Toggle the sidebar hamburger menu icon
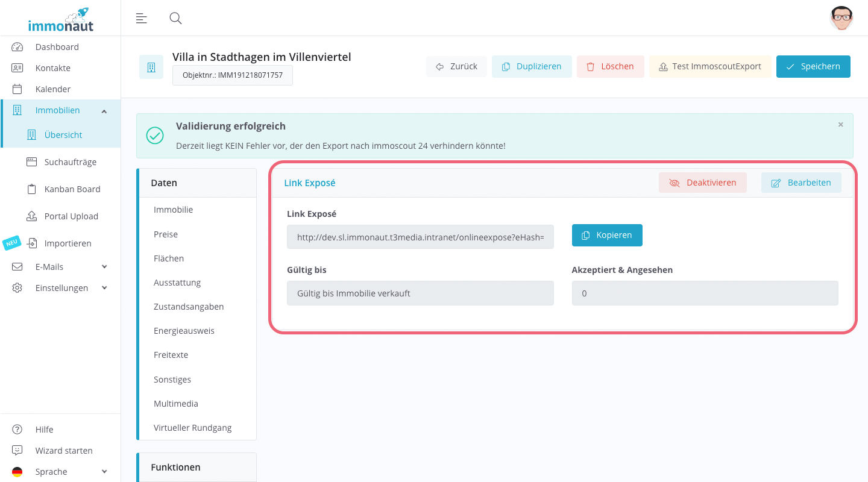This screenshot has width=868, height=482. (x=142, y=18)
